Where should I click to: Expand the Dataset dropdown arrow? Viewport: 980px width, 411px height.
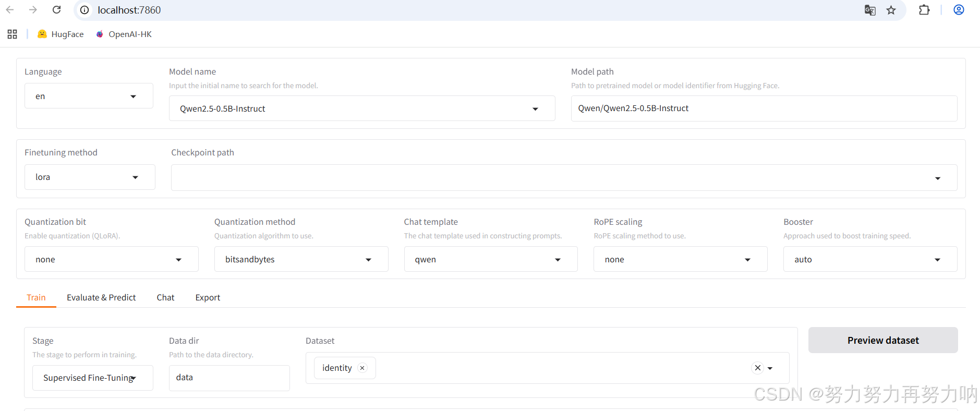coord(770,368)
